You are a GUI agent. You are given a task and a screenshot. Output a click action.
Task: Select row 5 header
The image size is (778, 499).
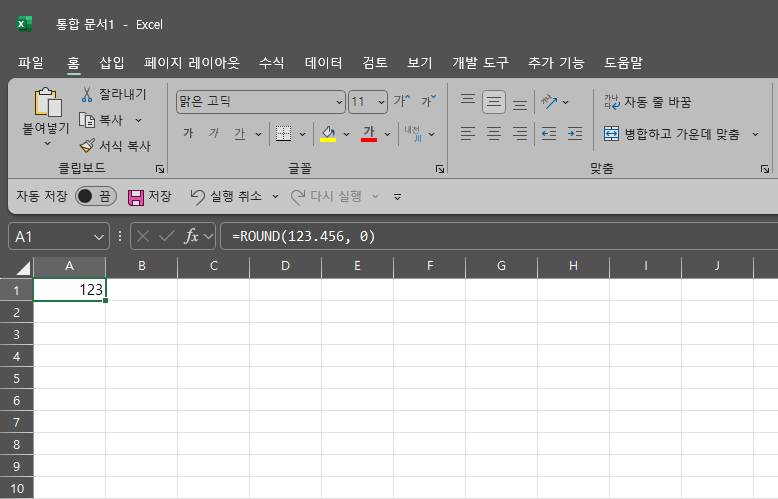click(16, 378)
